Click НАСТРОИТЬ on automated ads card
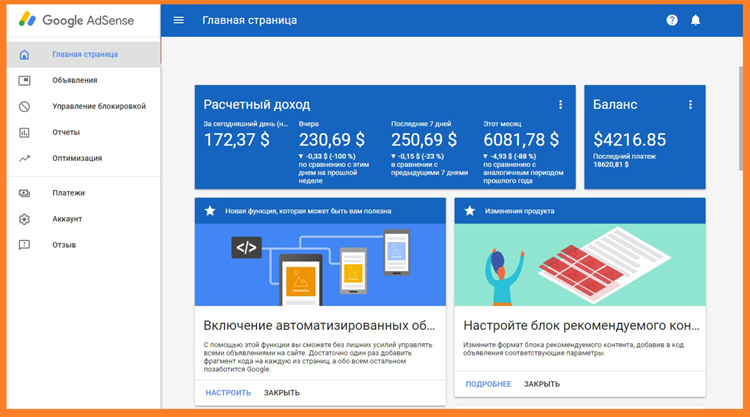750x417 pixels. click(x=228, y=393)
